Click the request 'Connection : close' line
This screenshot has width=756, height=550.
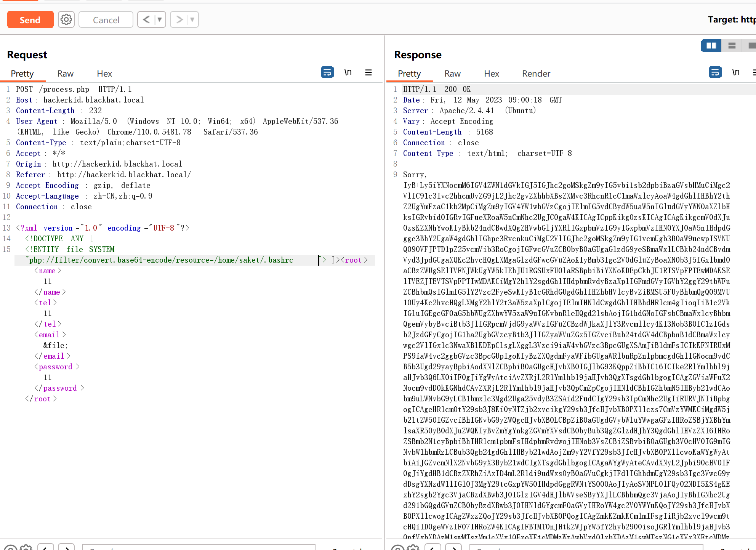[x=54, y=207]
